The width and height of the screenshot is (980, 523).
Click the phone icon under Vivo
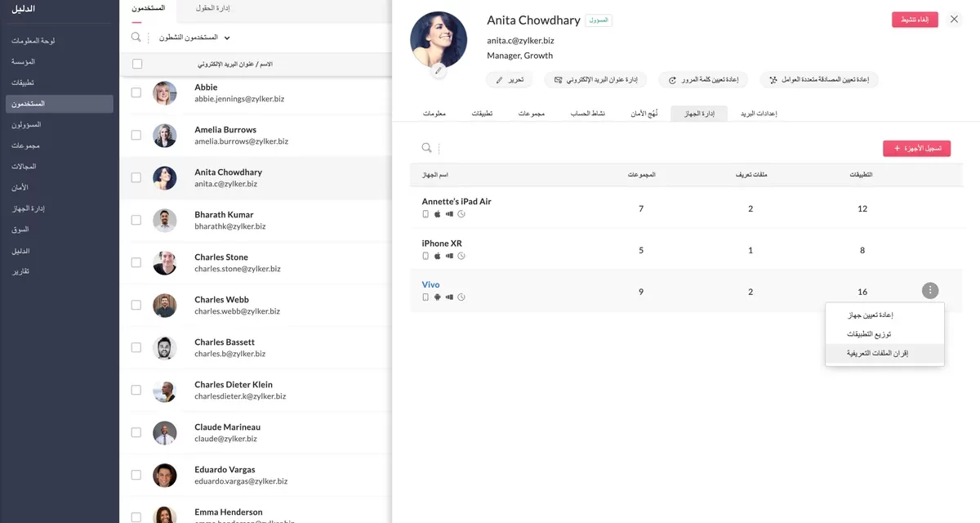point(425,297)
